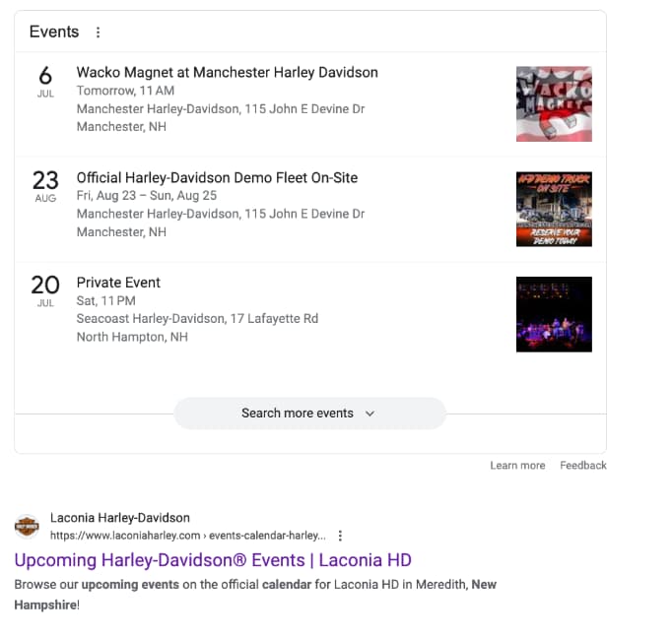672x638 pixels.
Task: Open Official Harley-Davidson Demo Fleet On-Site event
Action: click(217, 177)
